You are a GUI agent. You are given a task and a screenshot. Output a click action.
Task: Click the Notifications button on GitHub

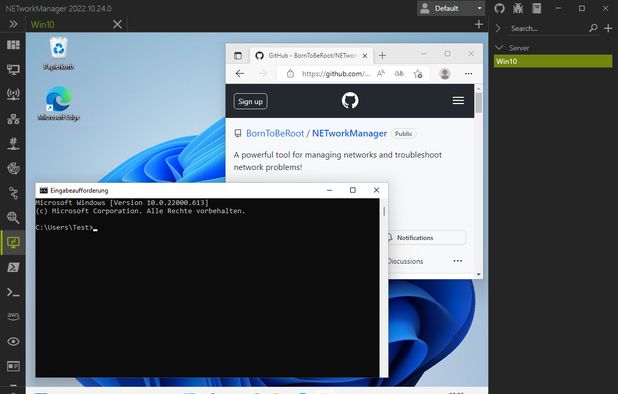pos(427,238)
